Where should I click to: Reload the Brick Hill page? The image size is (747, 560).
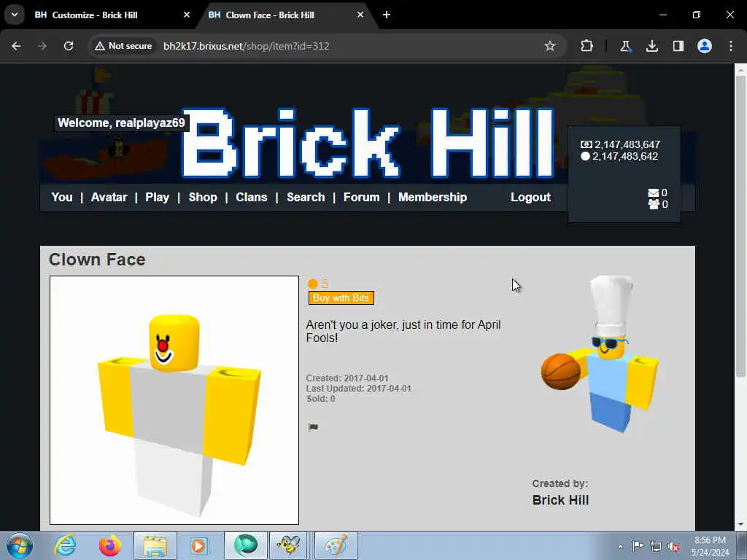click(x=69, y=46)
